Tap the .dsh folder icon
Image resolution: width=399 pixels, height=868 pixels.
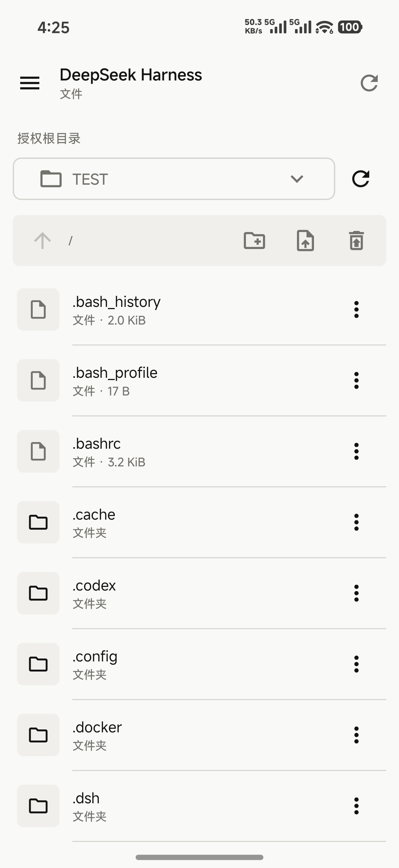pos(38,806)
